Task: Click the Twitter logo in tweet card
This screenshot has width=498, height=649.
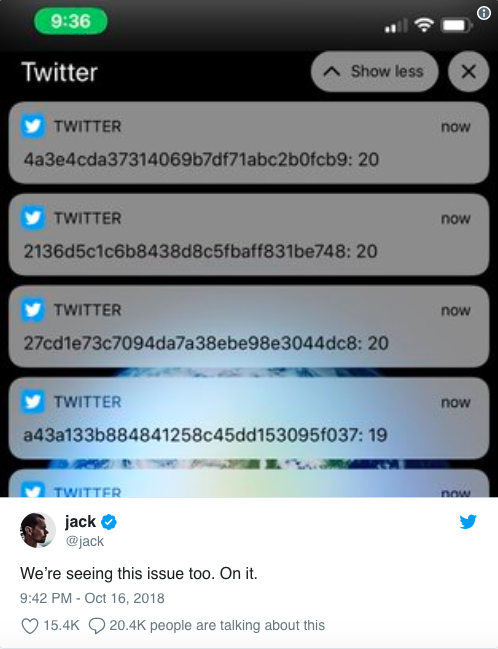Action: (x=468, y=522)
